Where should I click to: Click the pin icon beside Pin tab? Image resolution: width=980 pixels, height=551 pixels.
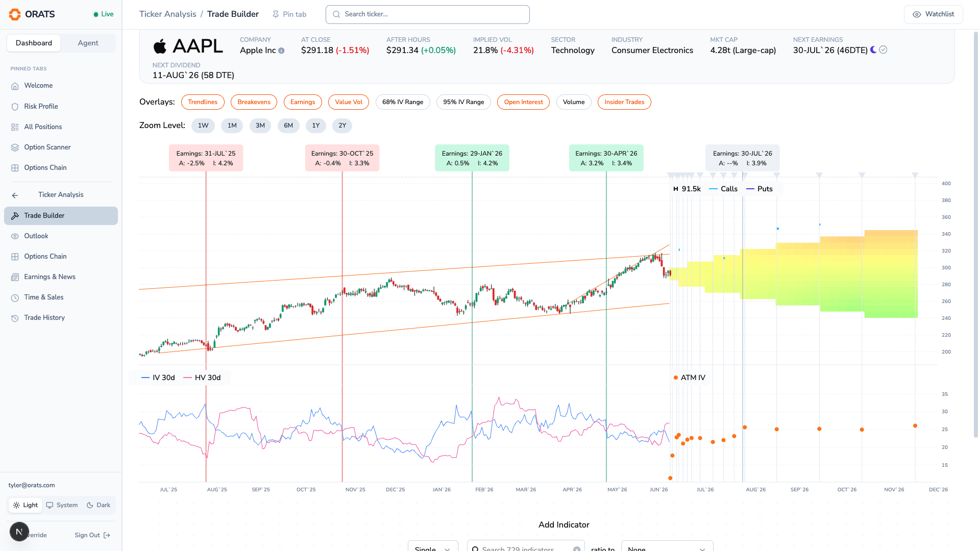[x=276, y=14]
